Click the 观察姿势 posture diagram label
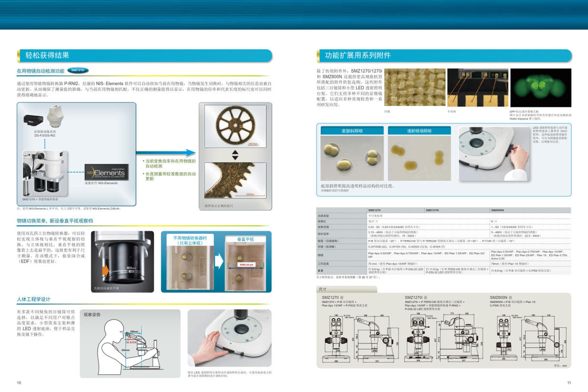Image resolution: width=588 pixels, height=392 pixels. click(x=92, y=314)
